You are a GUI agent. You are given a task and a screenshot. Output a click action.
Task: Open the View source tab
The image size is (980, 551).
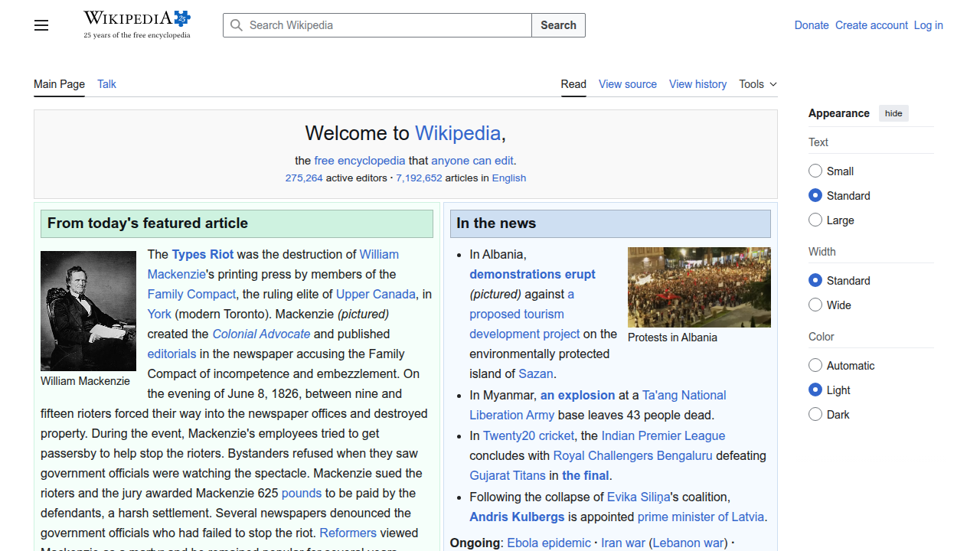point(628,84)
